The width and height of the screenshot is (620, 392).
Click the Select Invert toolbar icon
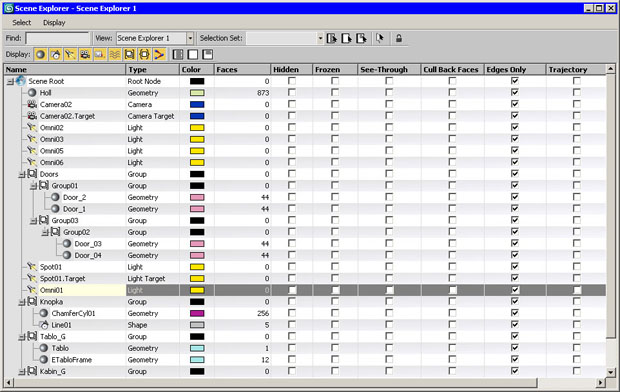coord(361,38)
